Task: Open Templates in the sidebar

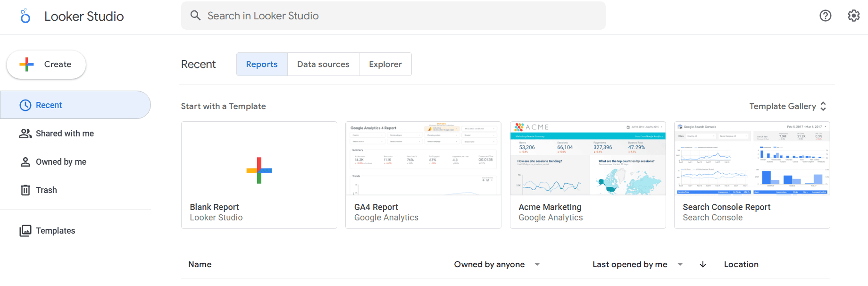Action: tap(75, 231)
